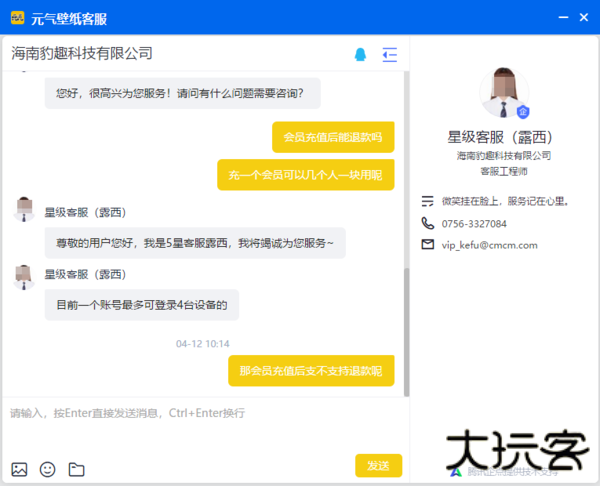Click 客服工程师 job title text
This screenshot has height=486, width=600.
coord(504,171)
